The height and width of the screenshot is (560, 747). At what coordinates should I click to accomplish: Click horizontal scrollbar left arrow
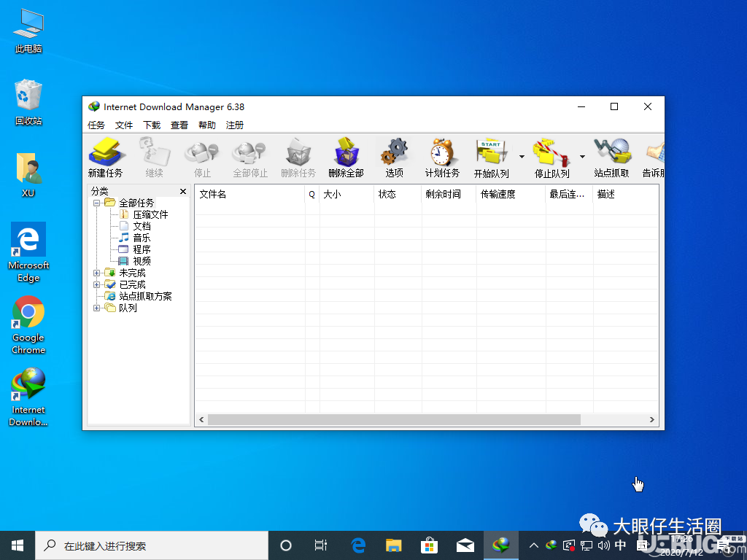pos(201,419)
